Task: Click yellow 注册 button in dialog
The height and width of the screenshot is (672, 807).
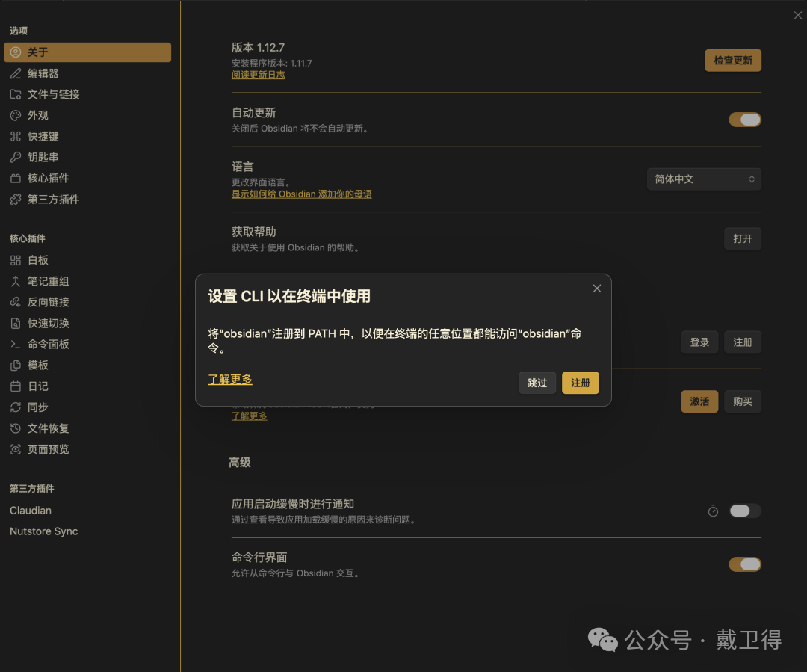Action: (580, 383)
